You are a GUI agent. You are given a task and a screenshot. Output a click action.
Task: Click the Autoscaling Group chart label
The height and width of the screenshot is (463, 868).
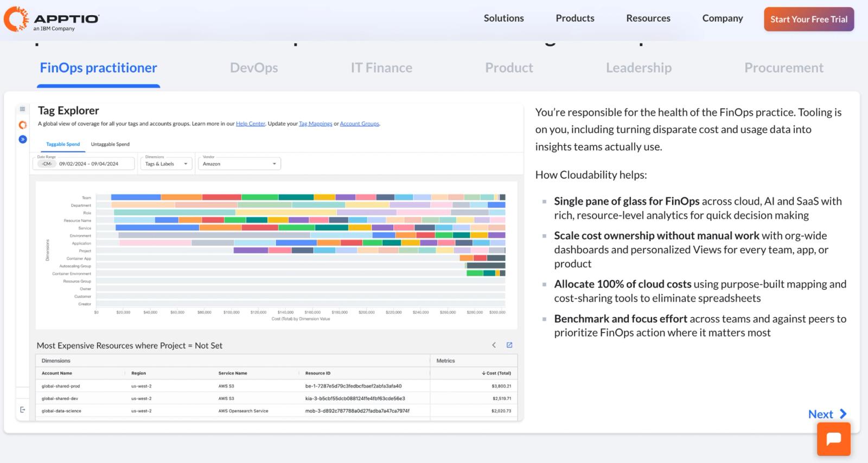click(x=75, y=266)
